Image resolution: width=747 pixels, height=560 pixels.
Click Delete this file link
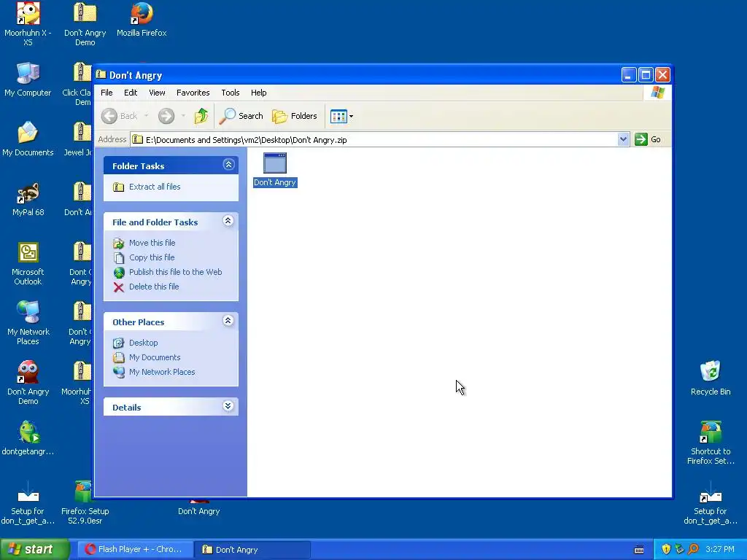pos(154,287)
